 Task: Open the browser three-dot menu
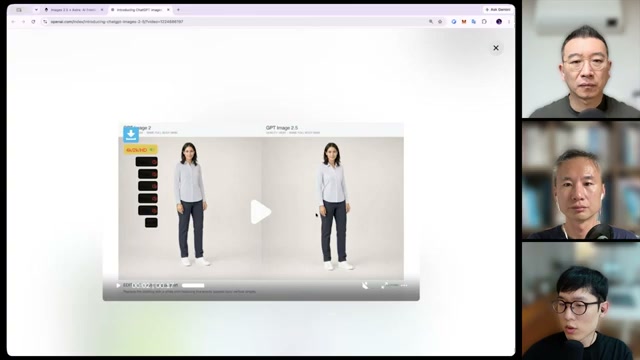[x=509, y=22]
